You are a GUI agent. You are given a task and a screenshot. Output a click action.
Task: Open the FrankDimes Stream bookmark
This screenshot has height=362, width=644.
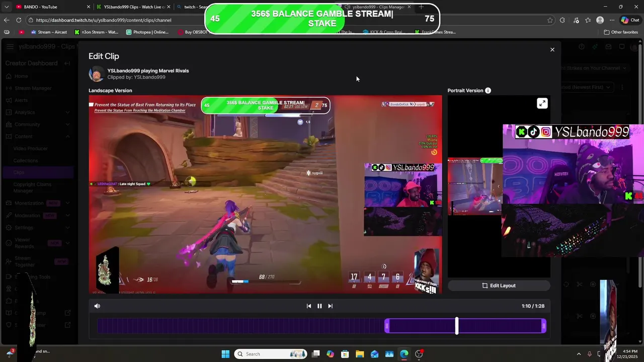[x=436, y=32]
